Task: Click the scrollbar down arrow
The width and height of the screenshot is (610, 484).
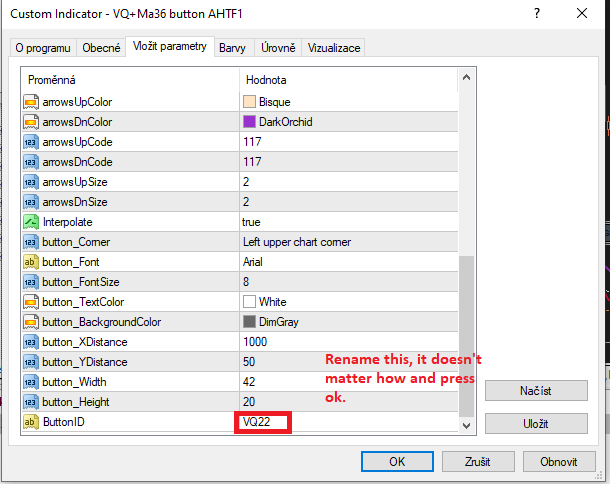Action: [x=466, y=426]
